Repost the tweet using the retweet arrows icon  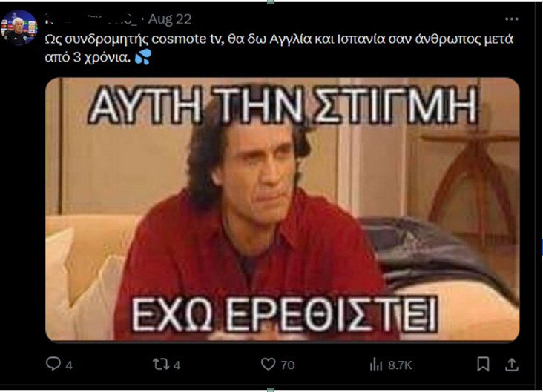[161, 364]
